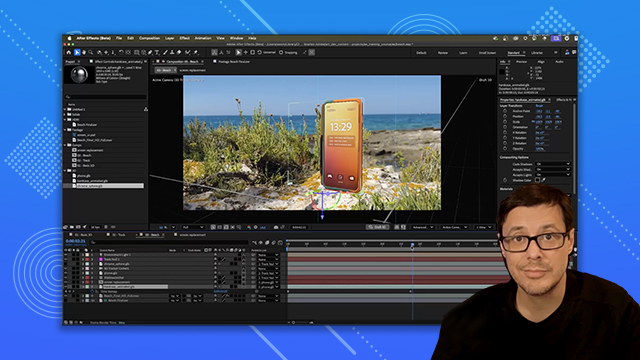Toggle visibility of 3D Tracker Camera layer
Image resolution: width=640 pixels, height=360 pixels.
[x=65, y=269]
